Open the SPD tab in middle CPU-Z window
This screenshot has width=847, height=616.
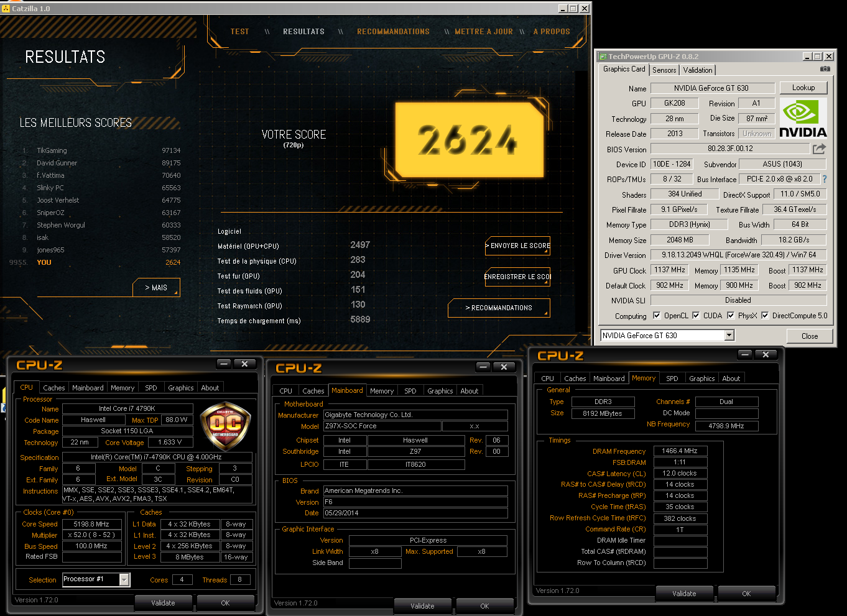[x=410, y=391]
